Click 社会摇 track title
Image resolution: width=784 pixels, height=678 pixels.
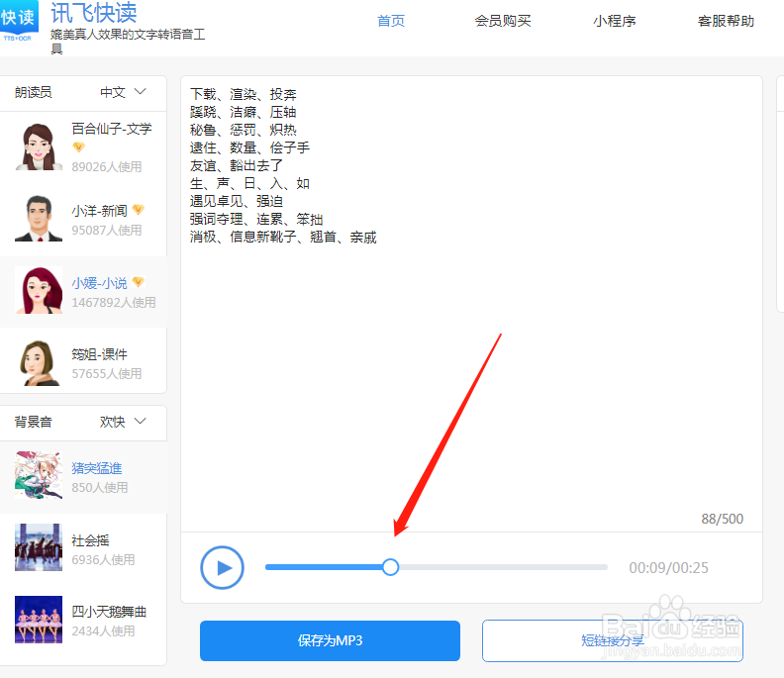click(x=90, y=540)
